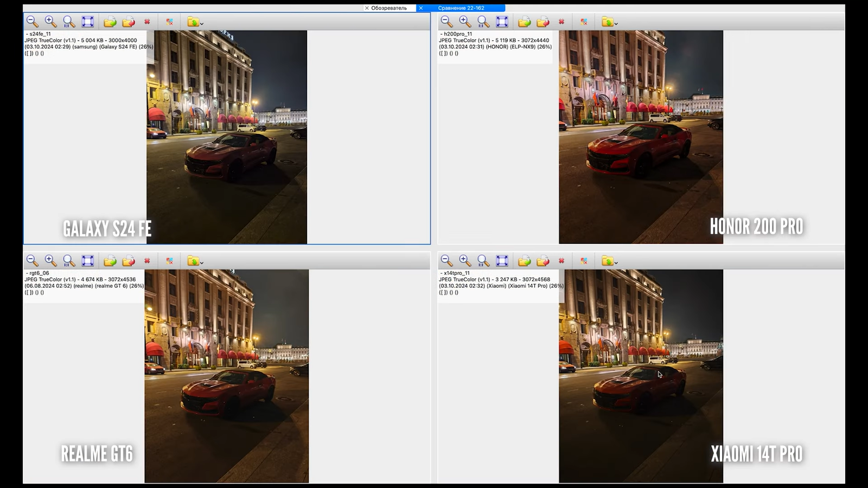Switch to the Сравнение 22-162 tab
Viewport: 868px width, 488px height.
(x=461, y=8)
